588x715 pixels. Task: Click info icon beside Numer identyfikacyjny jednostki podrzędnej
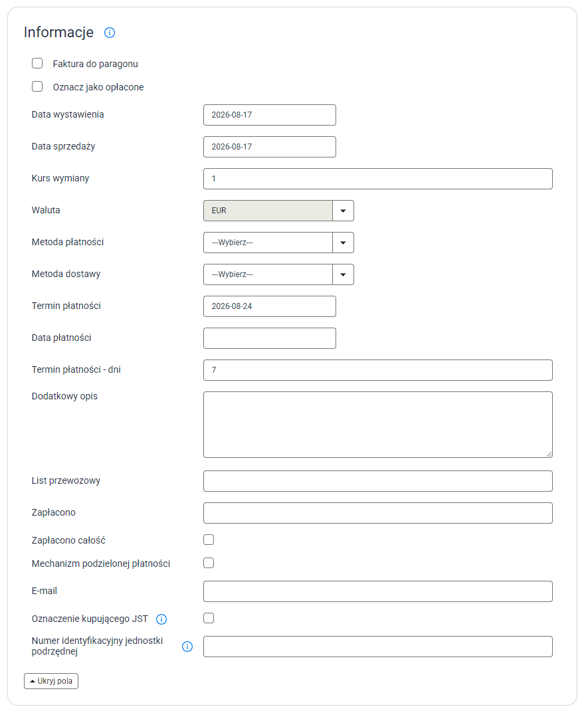187,647
